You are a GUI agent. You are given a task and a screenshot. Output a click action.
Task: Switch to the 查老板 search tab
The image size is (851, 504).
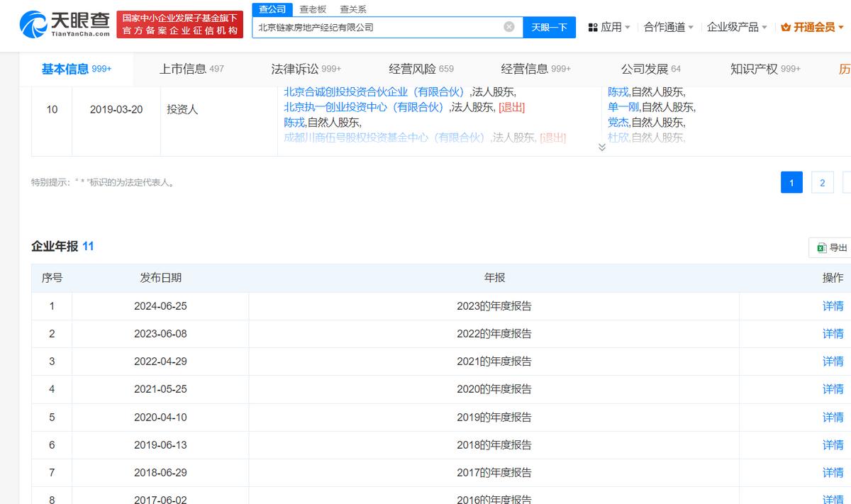(312, 9)
